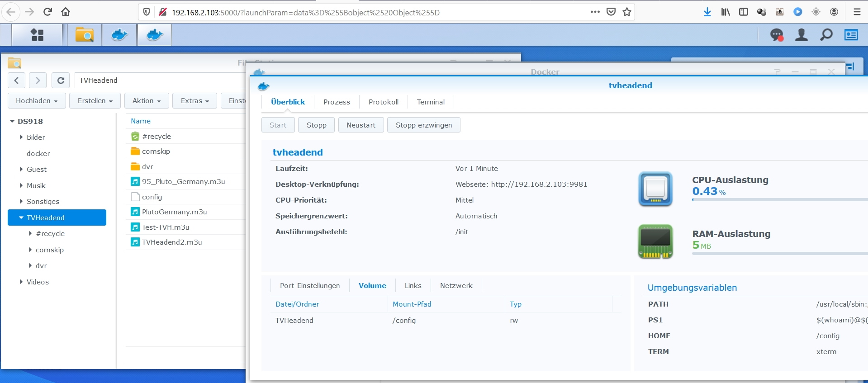Select the docker folder in tree
Image resolution: width=868 pixels, height=383 pixels.
[x=38, y=154]
